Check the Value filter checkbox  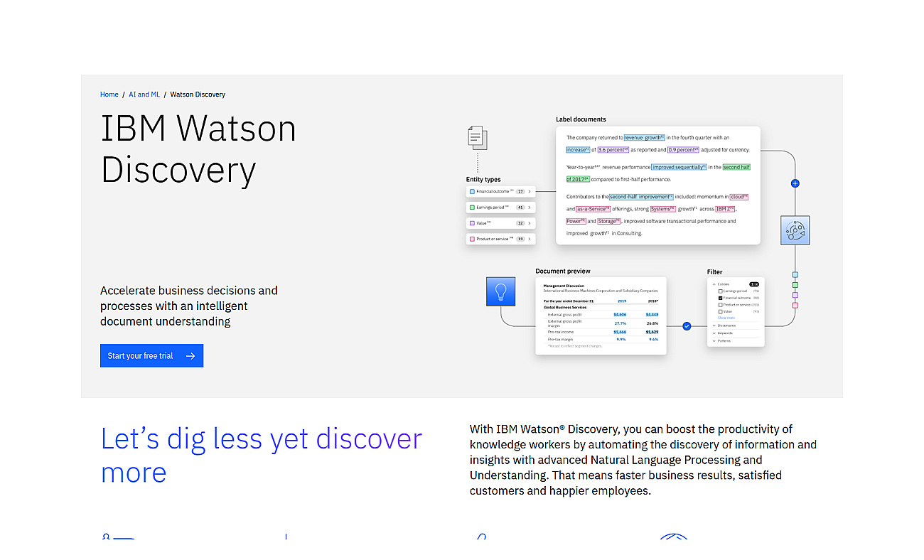pyautogui.click(x=721, y=311)
